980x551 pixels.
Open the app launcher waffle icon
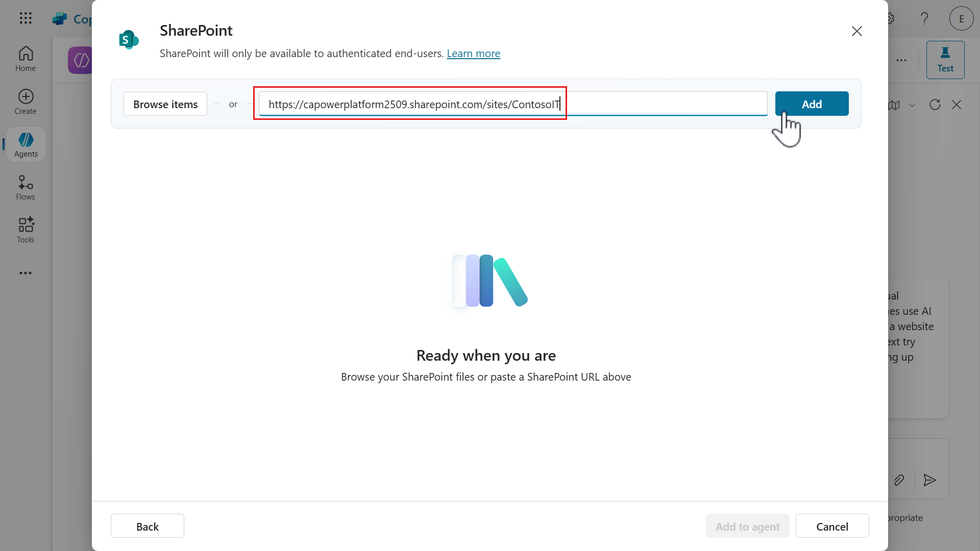[x=26, y=18]
